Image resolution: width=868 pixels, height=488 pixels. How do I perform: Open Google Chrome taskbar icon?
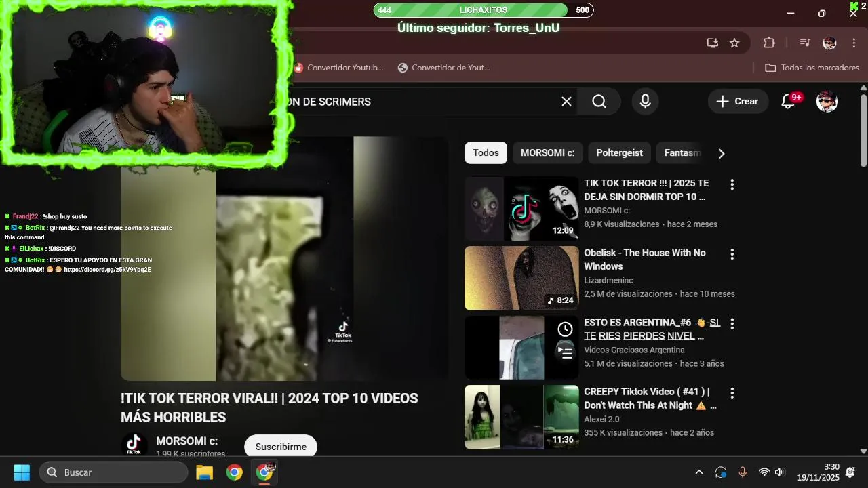tap(235, 472)
